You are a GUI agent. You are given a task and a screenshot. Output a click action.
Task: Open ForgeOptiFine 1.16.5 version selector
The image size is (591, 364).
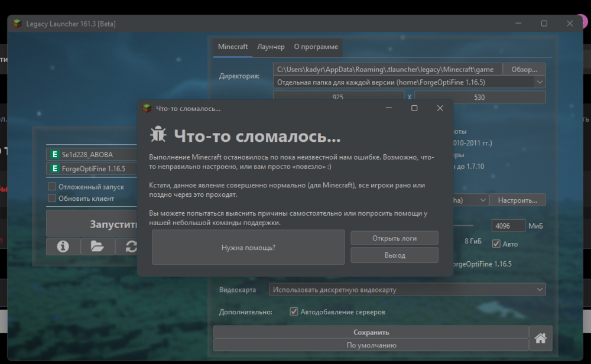point(92,168)
